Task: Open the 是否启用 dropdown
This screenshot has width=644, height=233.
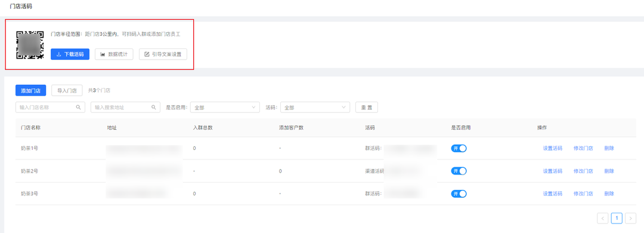Action: click(225, 107)
